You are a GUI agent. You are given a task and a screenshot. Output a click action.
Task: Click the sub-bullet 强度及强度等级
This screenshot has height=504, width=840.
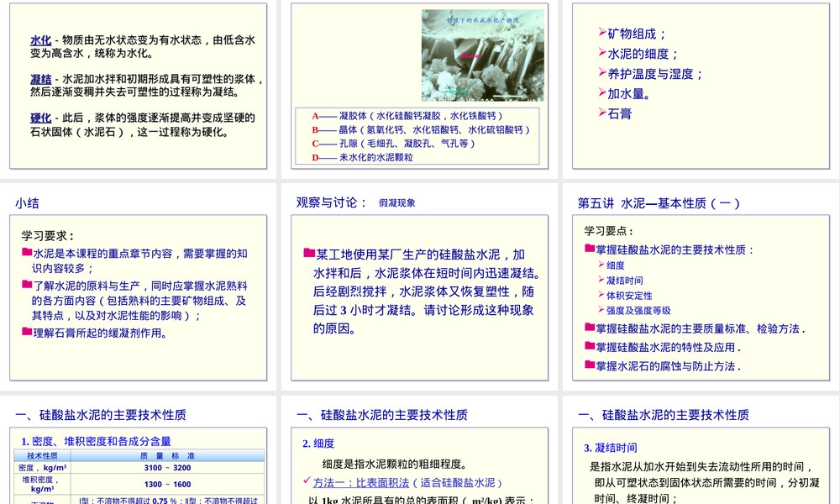(x=635, y=310)
